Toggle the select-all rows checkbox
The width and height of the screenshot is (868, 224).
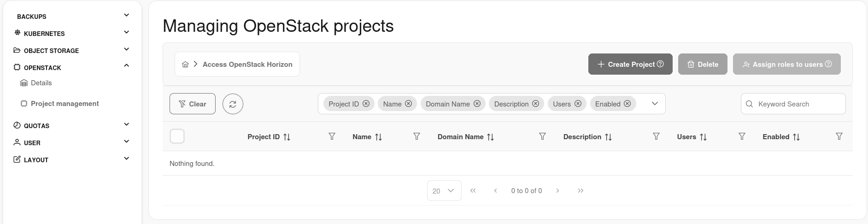point(177,136)
